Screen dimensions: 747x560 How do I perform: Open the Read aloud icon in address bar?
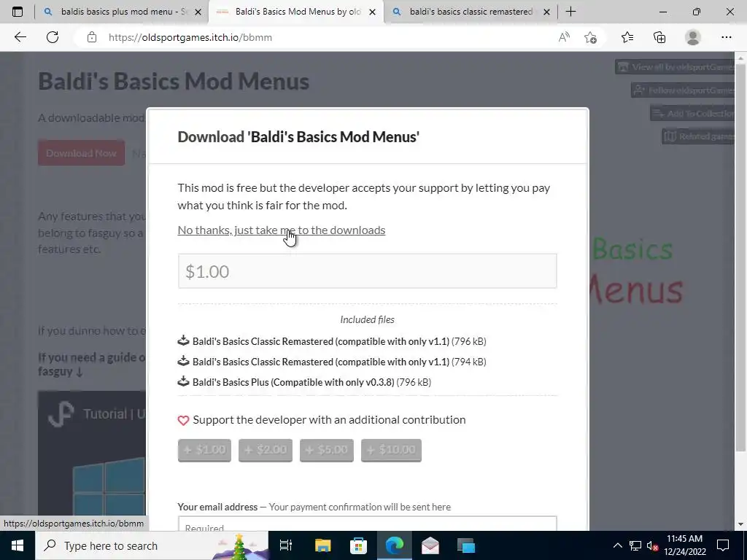point(564,37)
